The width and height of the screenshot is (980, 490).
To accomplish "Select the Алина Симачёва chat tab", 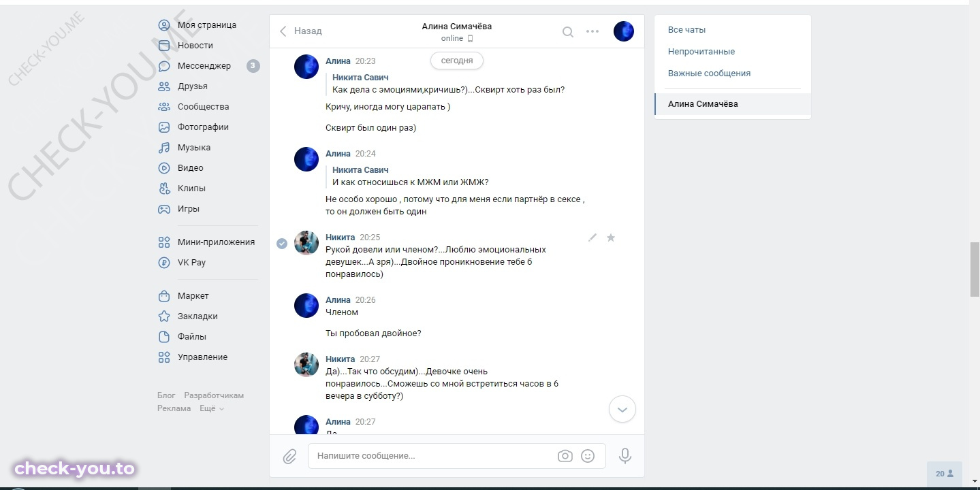I will point(733,104).
